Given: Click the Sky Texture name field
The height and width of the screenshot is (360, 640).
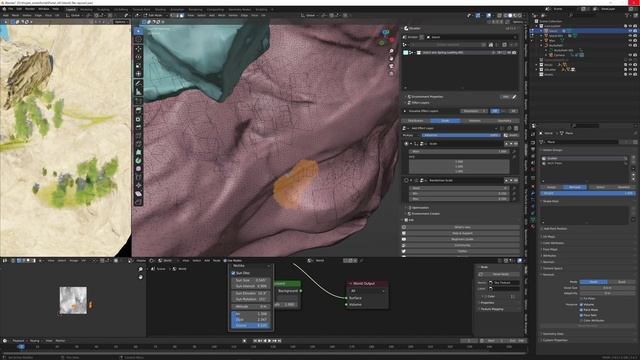Looking at the screenshot, I should point(504,282).
